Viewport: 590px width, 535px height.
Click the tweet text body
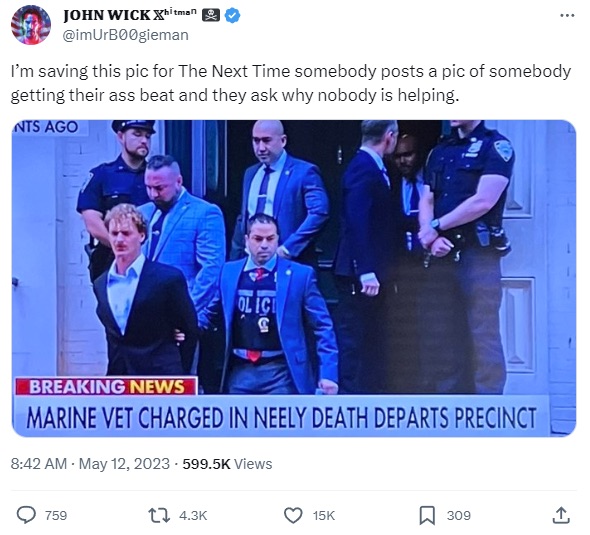tap(290, 83)
